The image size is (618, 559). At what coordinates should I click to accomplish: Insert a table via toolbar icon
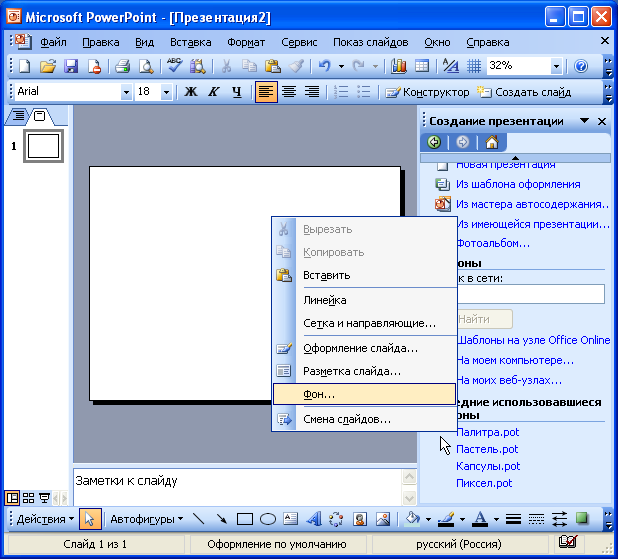(x=422, y=66)
